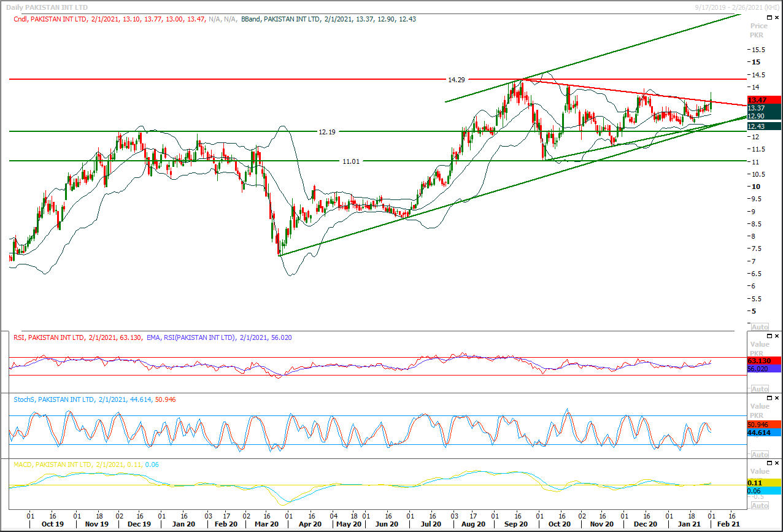Click Sep 20 on the time axis
The width and height of the screenshot is (783, 532).
click(x=516, y=525)
